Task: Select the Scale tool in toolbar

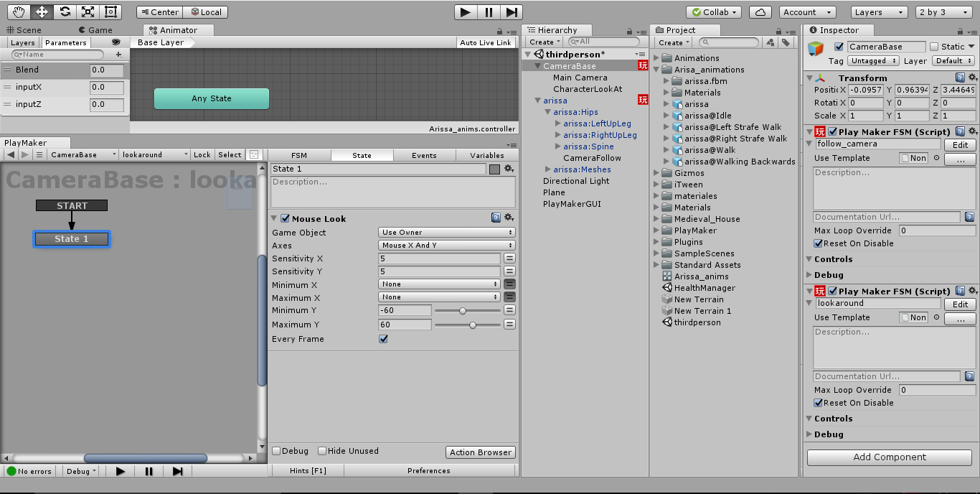Action: [88, 11]
